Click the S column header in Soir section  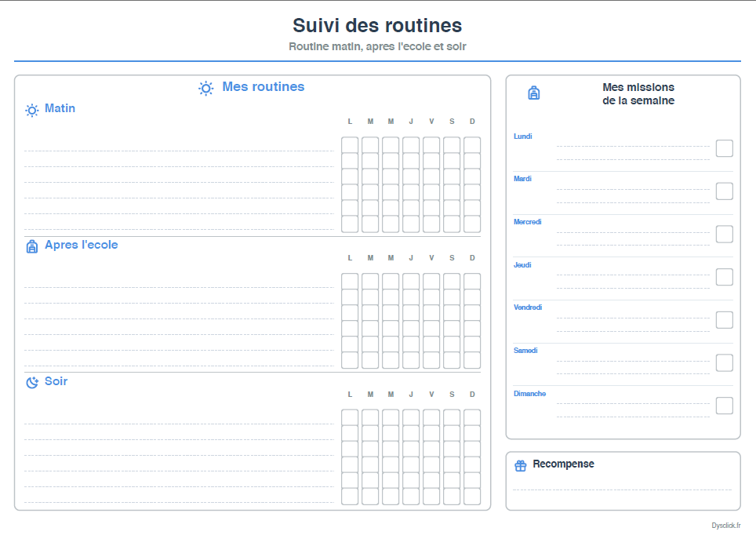pos(452,394)
